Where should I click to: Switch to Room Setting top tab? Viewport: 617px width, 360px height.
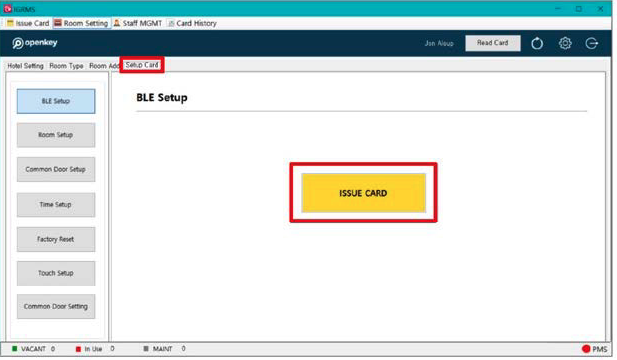point(81,23)
